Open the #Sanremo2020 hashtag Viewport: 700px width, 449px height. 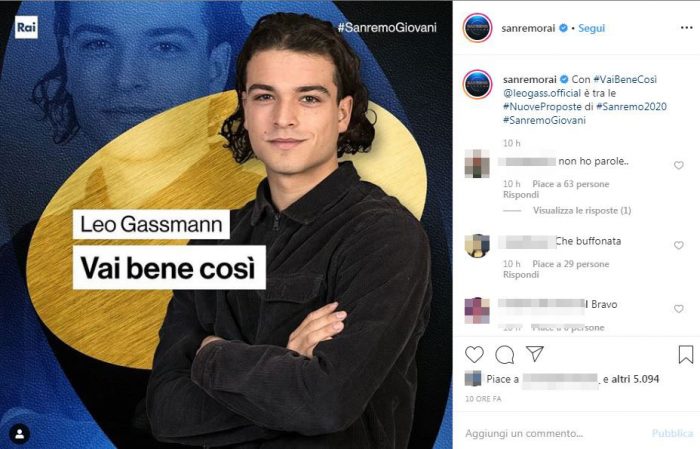[631, 107]
